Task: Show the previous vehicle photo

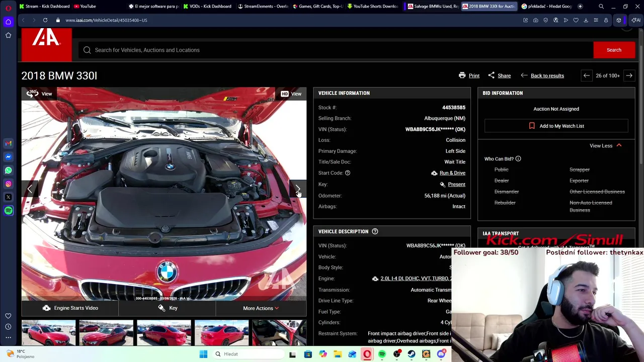Action: point(30,189)
